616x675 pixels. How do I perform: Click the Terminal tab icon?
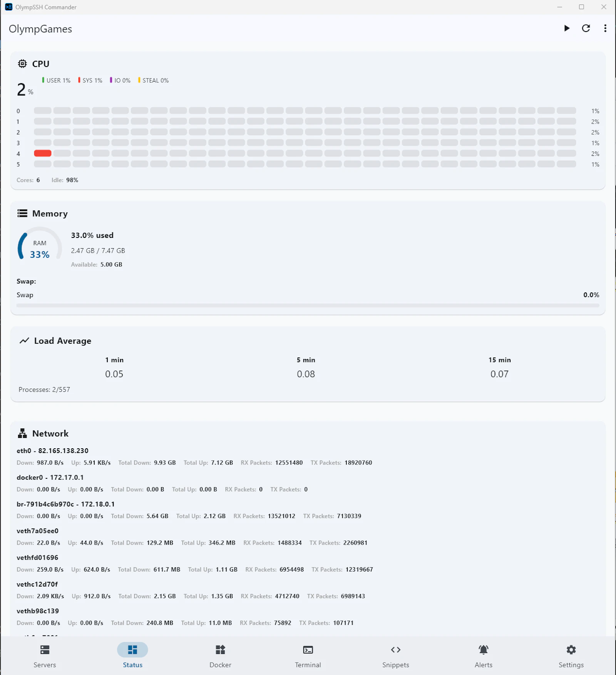coord(308,650)
